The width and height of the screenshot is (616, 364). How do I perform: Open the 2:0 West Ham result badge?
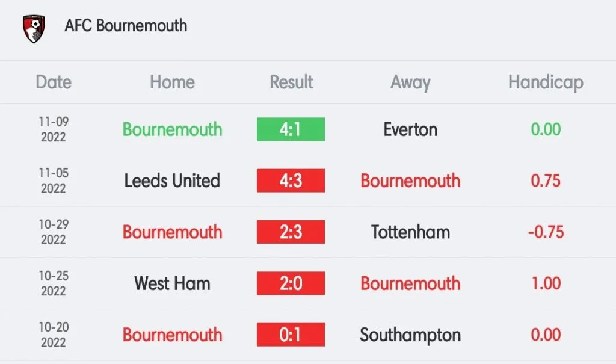[x=291, y=283]
